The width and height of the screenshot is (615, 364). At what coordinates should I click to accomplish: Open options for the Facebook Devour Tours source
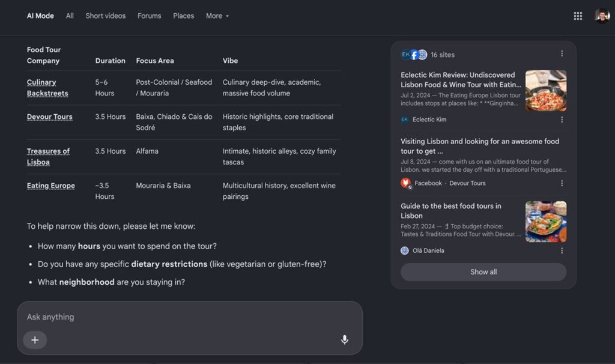click(x=562, y=183)
